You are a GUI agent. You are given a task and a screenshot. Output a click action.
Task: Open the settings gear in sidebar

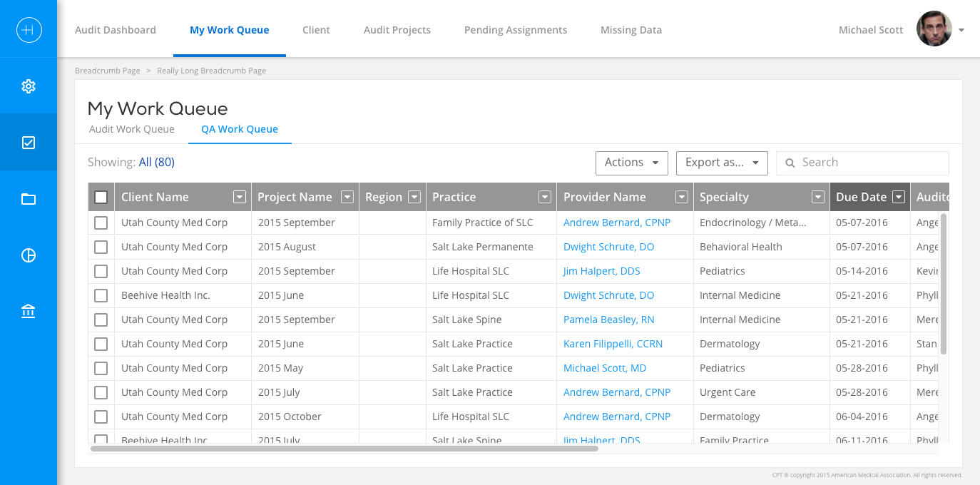pyautogui.click(x=29, y=86)
